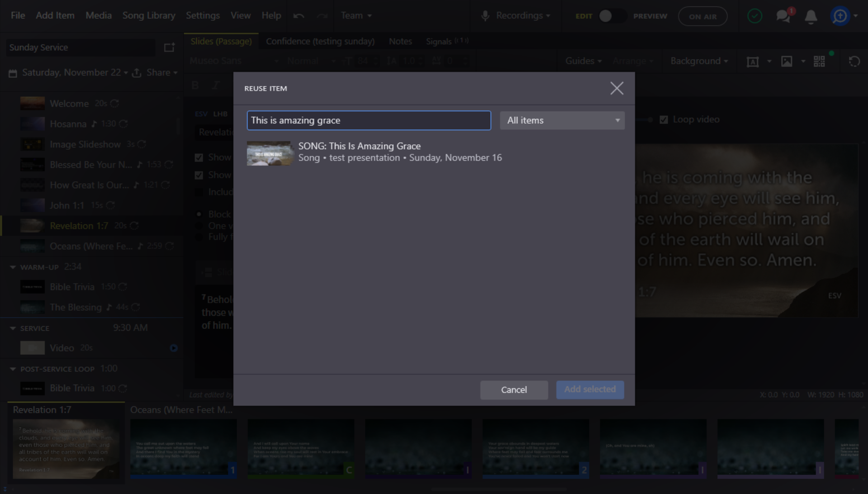868x494 pixels.
Task: Open the All items filter dropdown
Action: (562, 121)
